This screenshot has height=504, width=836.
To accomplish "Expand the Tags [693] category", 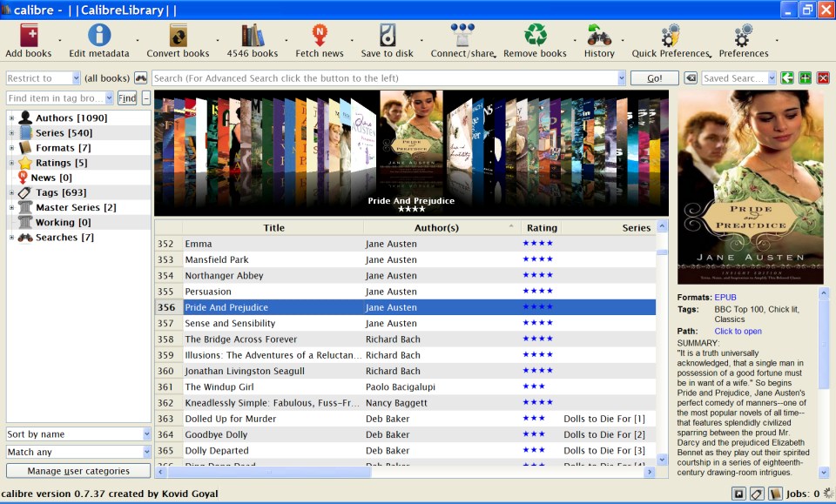I will 11,193.
